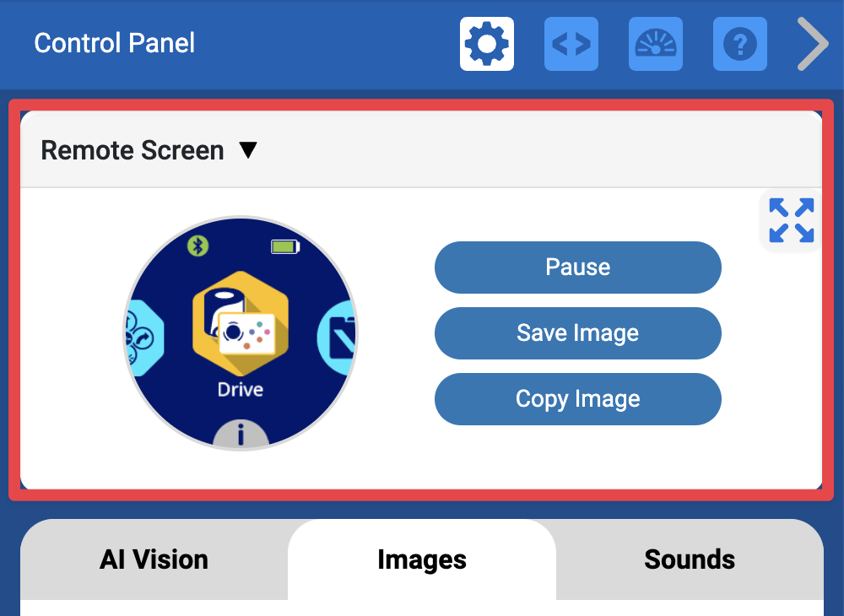Screen dimensions: 844x616
Task: Tap the info button below Drive icon
Action: click(x=241, y=434)
